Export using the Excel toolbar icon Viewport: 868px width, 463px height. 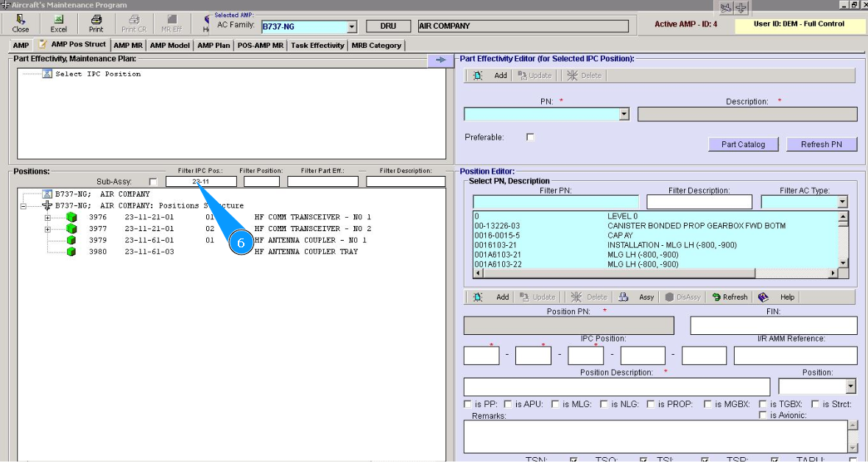pos(58,24)
